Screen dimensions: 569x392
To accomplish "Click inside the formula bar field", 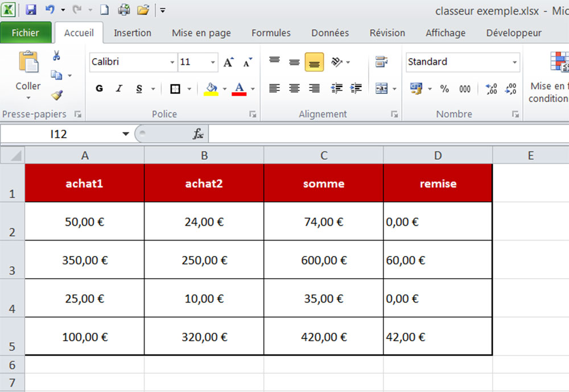I will tap(389, 134).
